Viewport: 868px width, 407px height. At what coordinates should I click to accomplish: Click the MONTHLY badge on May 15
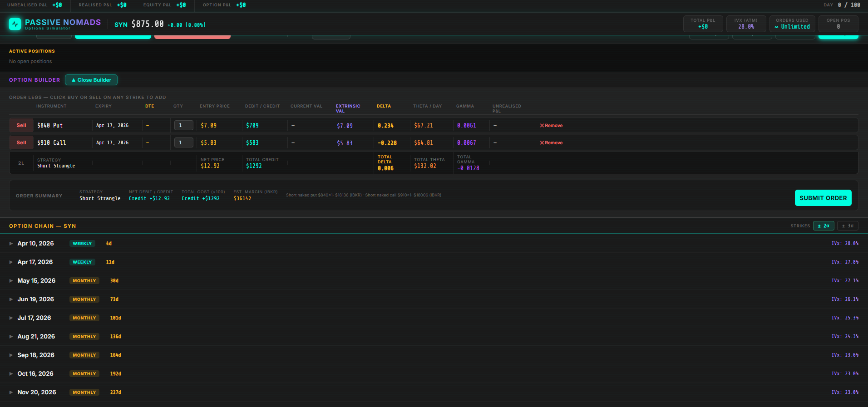pyautogui.click(x=84, y=281)
